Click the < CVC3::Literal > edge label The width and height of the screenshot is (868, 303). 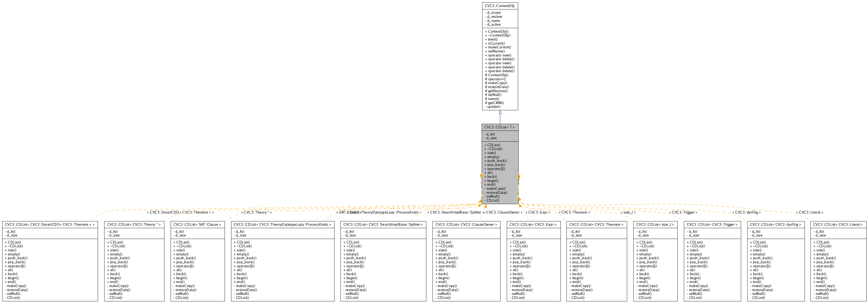[809, 212]
